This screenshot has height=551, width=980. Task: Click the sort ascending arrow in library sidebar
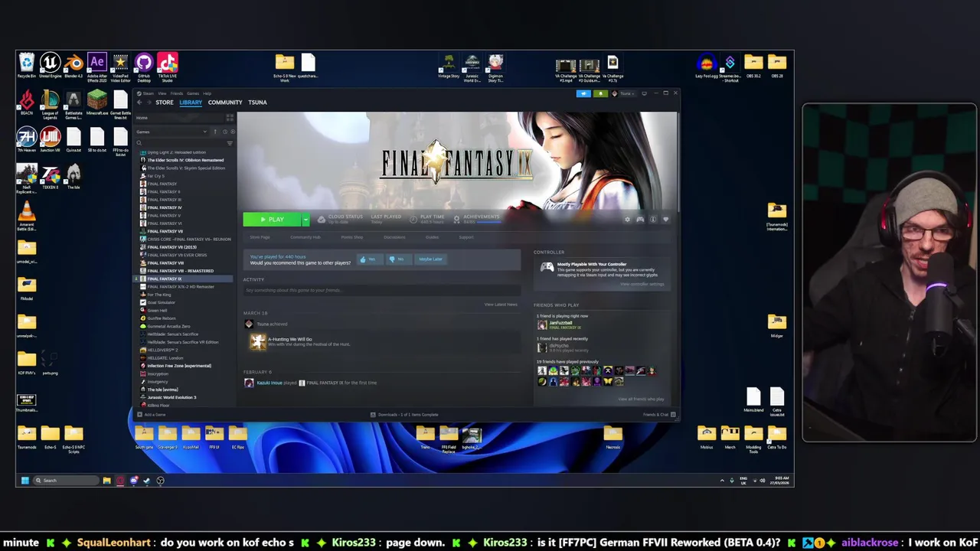click(x=215, y=132)
